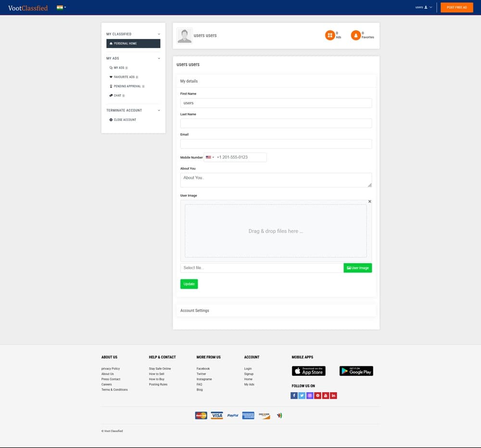Image resolution: width=481 pixels, height=448 pixels.
Task: Click the orange Favorites icon
Action: [355, 35]
